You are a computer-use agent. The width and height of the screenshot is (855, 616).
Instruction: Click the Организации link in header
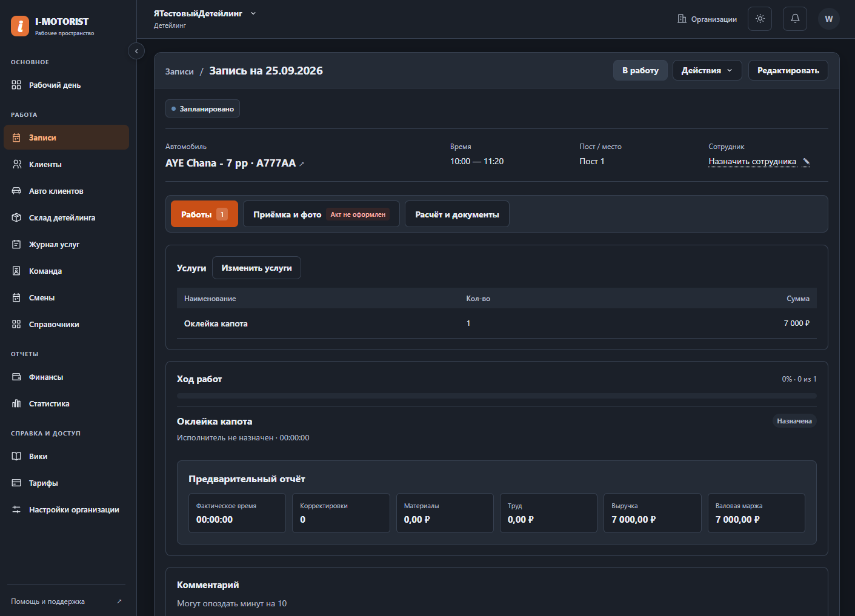point(707,19)
